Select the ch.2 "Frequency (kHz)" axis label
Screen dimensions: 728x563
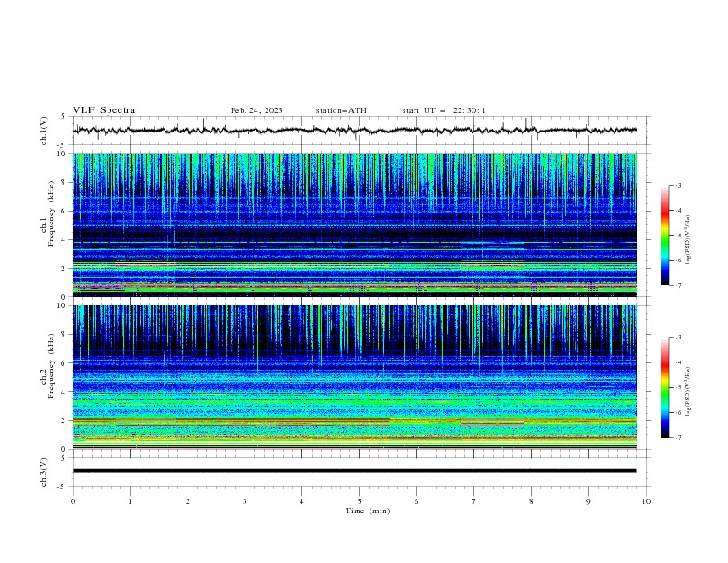pos(51,366)
